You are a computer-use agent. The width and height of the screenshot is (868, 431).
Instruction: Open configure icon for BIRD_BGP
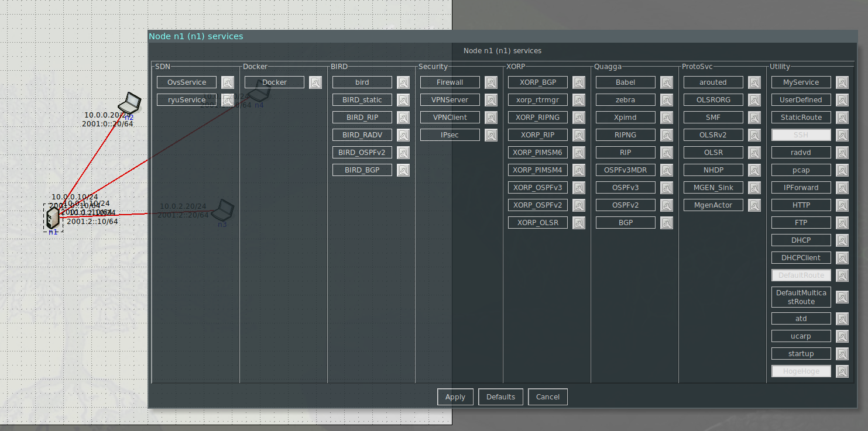point(403,170)
